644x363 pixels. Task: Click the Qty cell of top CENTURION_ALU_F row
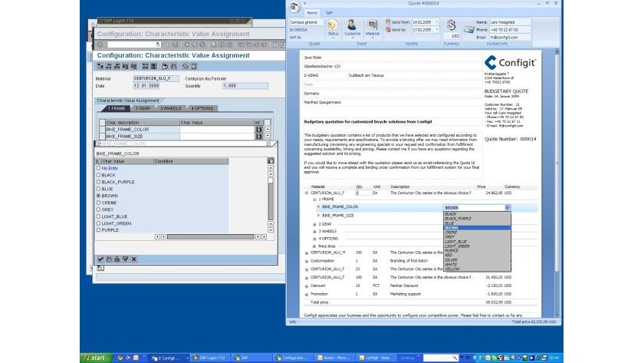[363, 193]
